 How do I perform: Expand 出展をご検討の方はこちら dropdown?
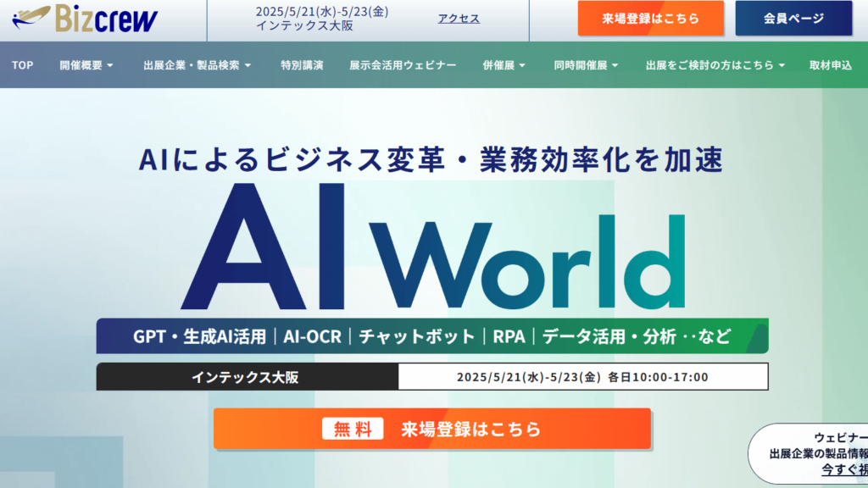(715, 65)
